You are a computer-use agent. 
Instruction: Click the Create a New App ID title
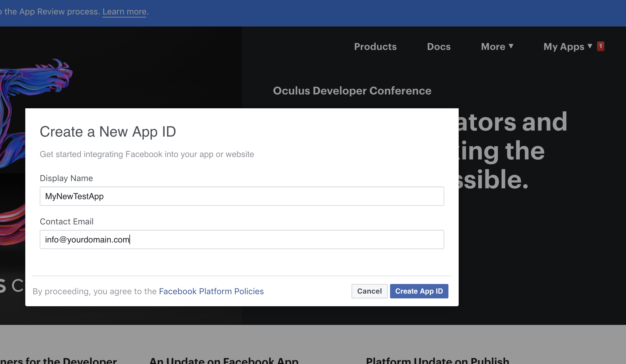(108, 132)
